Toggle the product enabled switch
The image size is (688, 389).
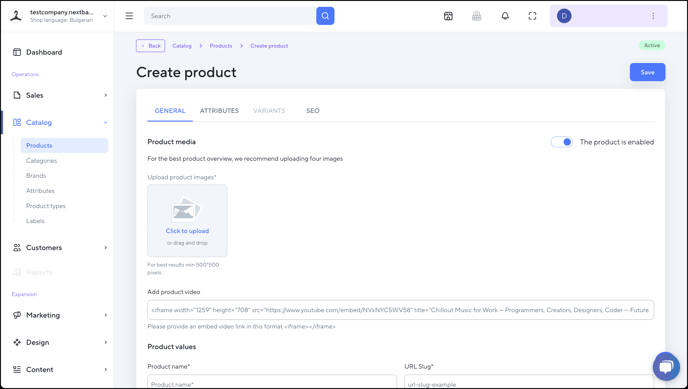(562, 142)
